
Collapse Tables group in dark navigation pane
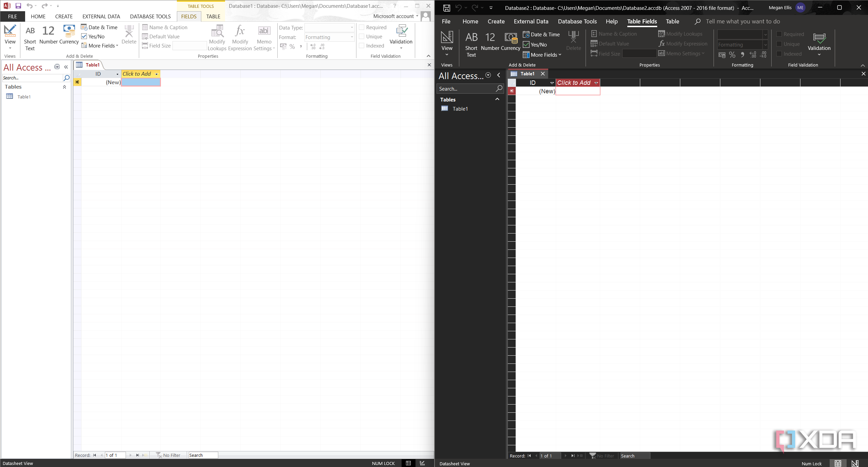(x=497, y=99)
